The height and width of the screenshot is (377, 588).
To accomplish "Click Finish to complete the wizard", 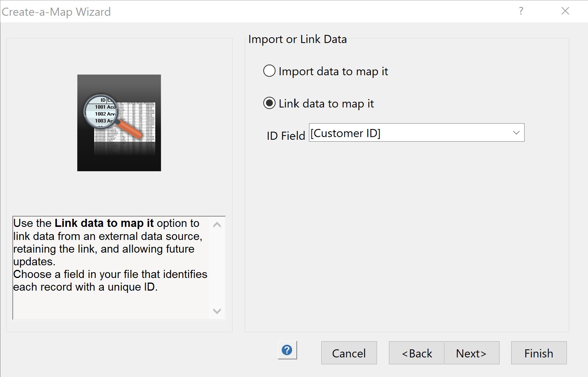I will point(538,353).
